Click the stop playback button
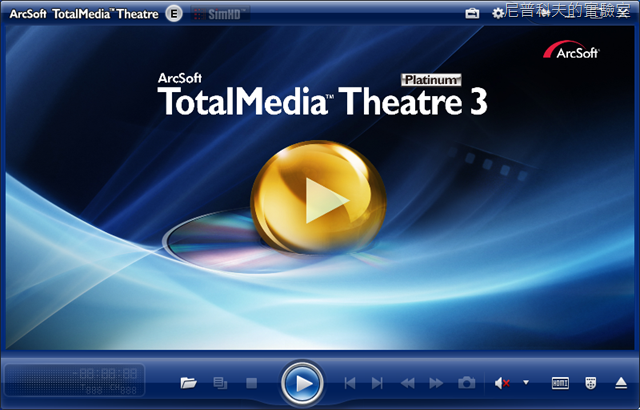The width and height of the screenshot is (640, 410). [251, 383]
